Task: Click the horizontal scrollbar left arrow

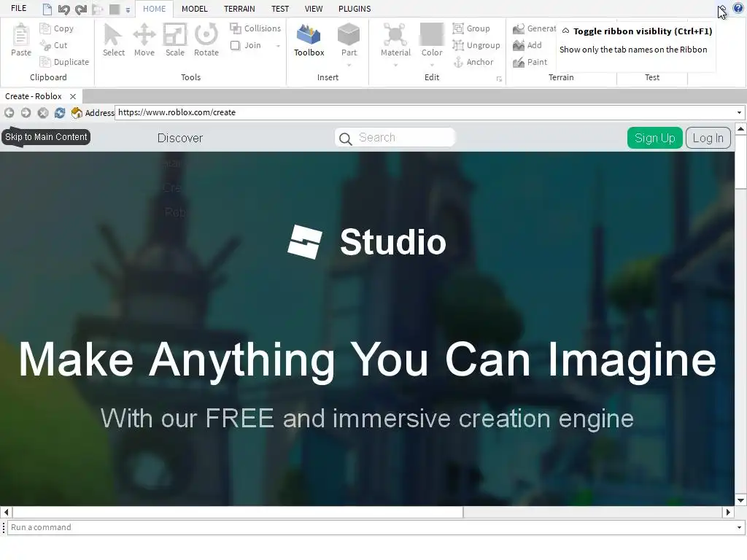Action: tap(6, 513)
